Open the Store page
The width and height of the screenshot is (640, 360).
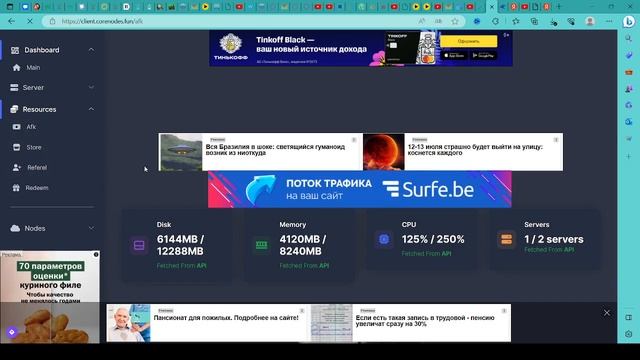point(34,147)
